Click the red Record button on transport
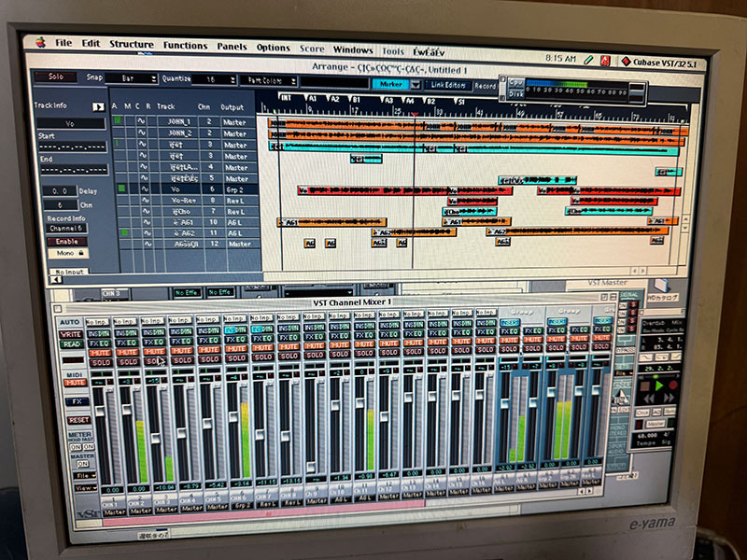The width and height of the screenshot is (747, 560). coord(672,385)
